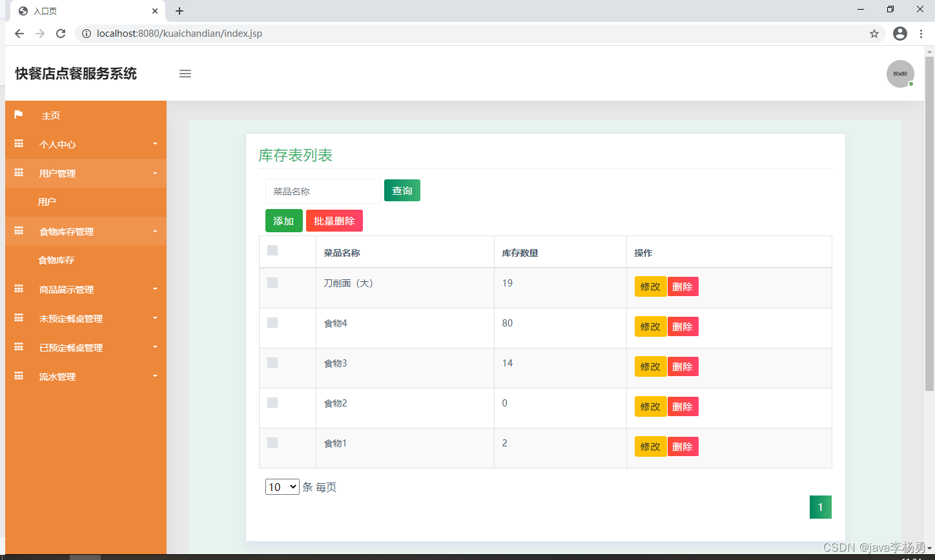Collapse the 用户管理 menu arrow
Image resolution: width=935 pixels, height=560 pixels.
pos(155,172)
